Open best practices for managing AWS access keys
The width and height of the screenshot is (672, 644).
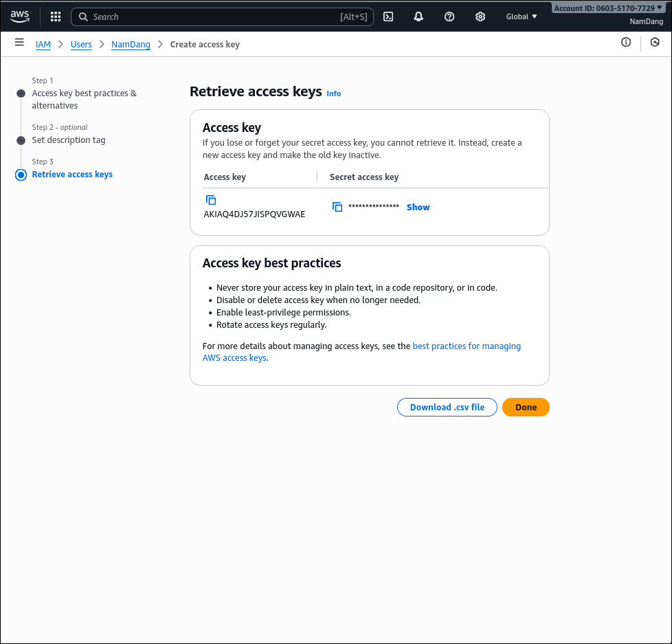coord(467,346)
